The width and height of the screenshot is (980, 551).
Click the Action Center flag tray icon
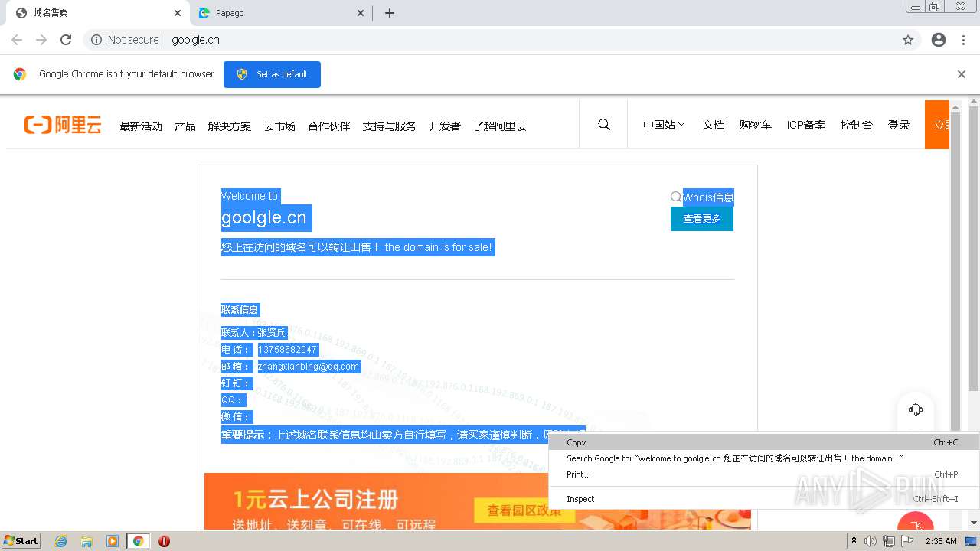(907, 541)
